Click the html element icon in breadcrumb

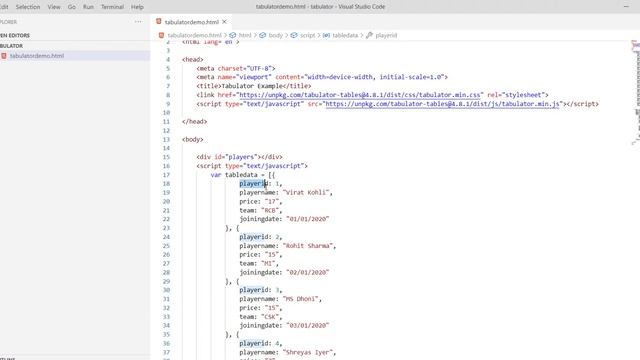(x=233, y=36)
